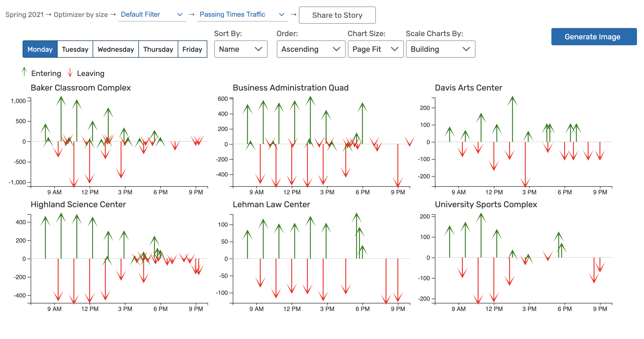
Task: Click chevron icon beside Passing Times Traffic
Action: (282, 15)
